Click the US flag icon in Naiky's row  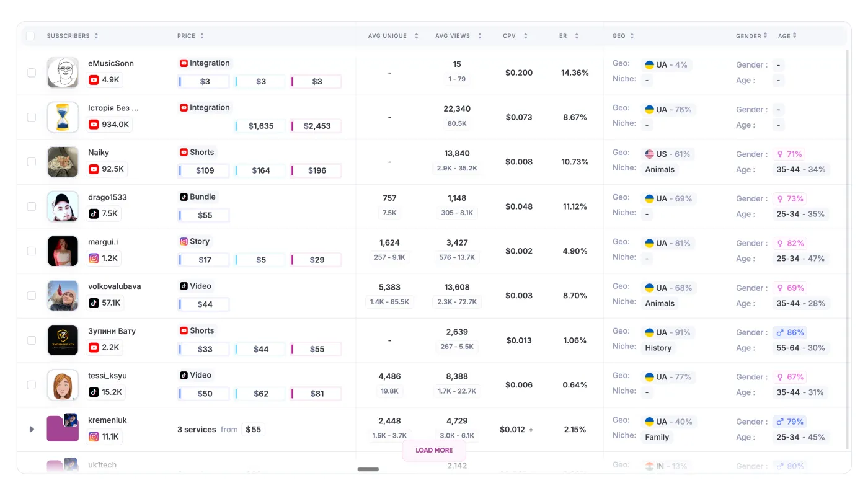649,154
